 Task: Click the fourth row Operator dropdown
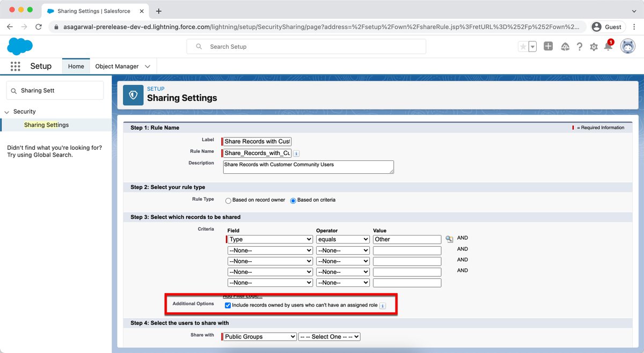point(343,272)
